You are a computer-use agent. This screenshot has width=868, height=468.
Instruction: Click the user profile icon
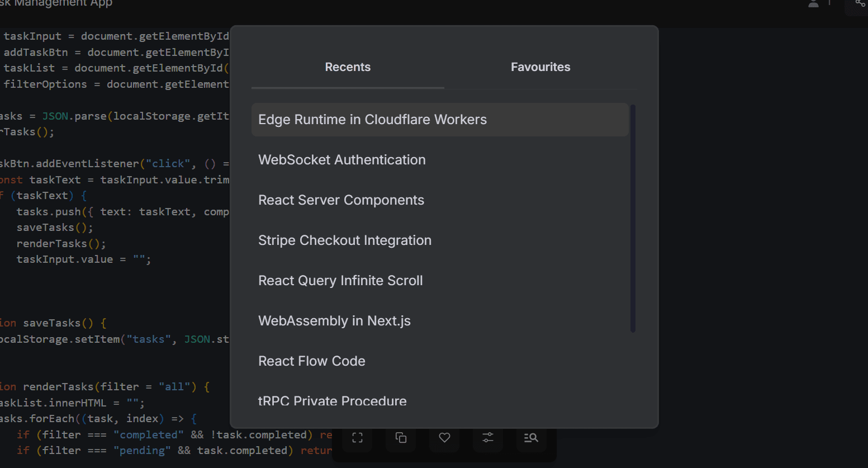tap(814, 3)
